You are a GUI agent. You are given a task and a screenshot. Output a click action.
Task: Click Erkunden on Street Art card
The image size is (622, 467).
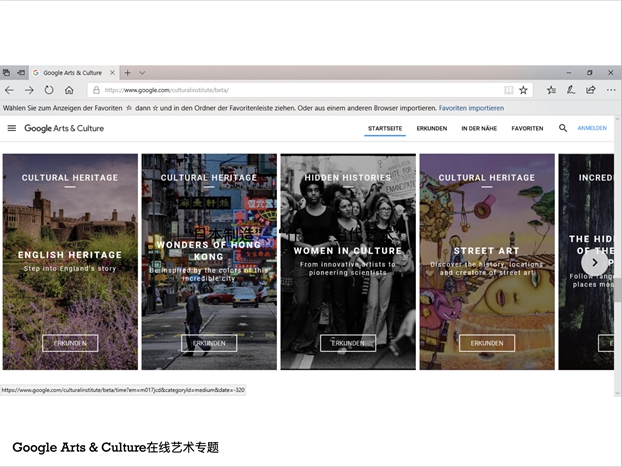(x=487, y=343)
